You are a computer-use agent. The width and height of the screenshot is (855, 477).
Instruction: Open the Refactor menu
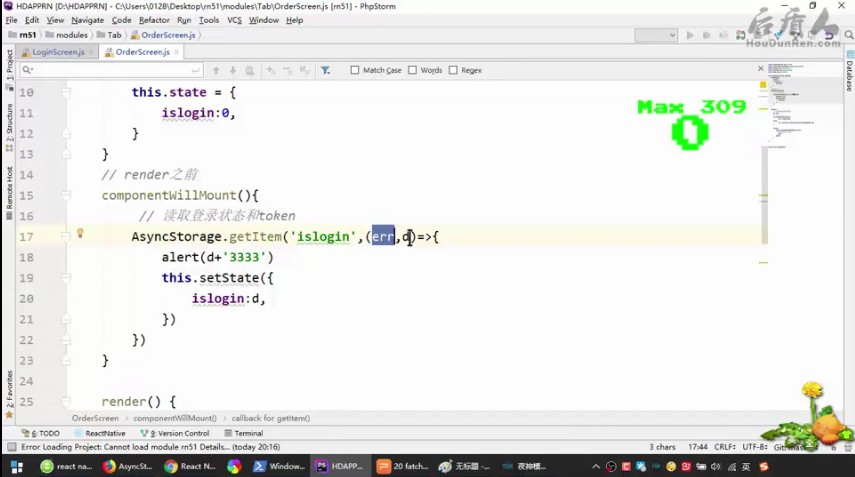[x=154, y=20]
